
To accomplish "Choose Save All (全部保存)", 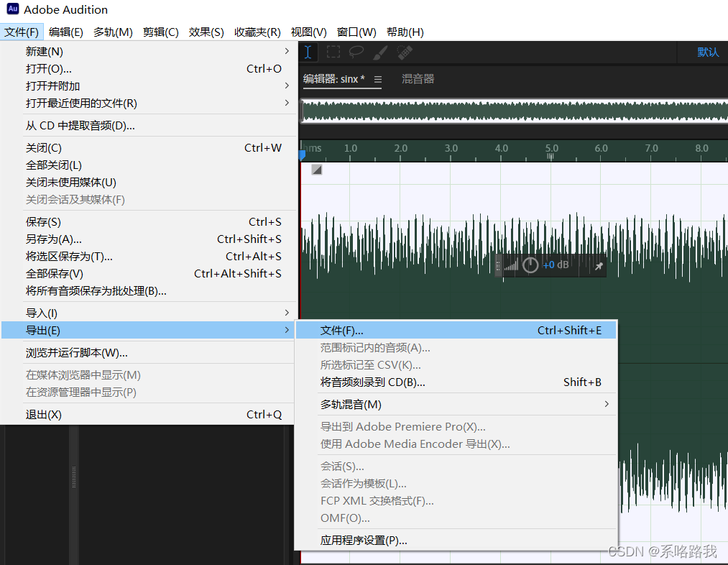I will point(149,273).
